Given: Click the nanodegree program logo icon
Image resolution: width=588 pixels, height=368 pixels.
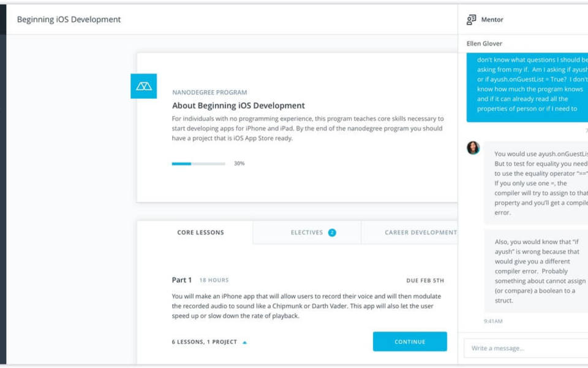Looking at the screenshot, I should (x=143, y=86).
